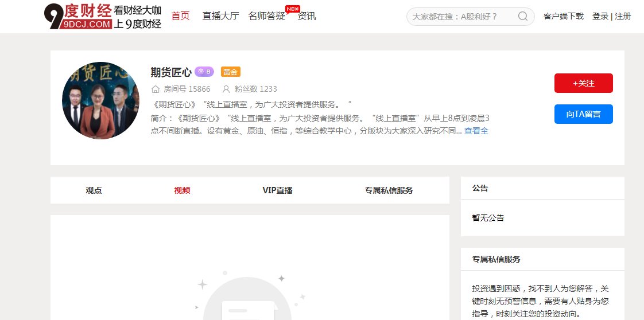Image resolution: width=644 pixels, height=320 pixels.
Task: Click the orange 黄金 tag badge
Action: click(x=230, y=72)
